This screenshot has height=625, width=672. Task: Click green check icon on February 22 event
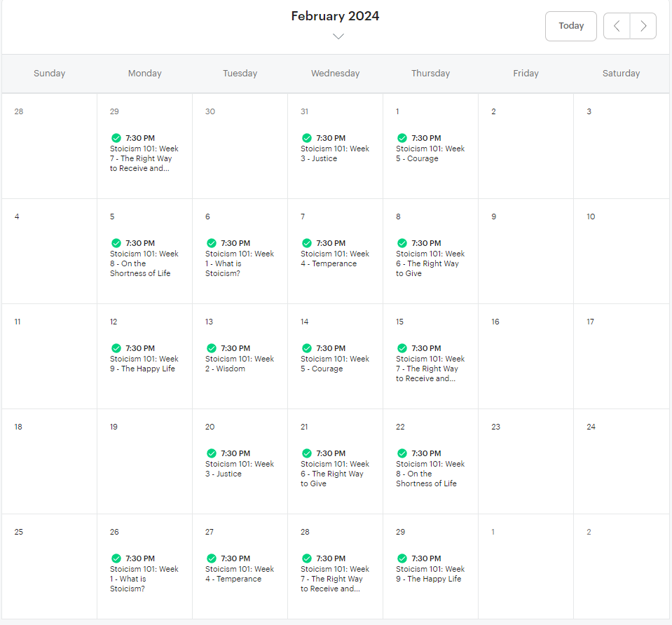(402, 453)
